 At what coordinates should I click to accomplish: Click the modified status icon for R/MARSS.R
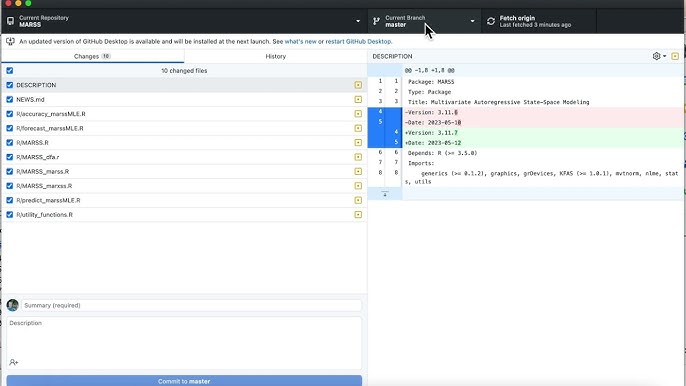click(358, 143)
